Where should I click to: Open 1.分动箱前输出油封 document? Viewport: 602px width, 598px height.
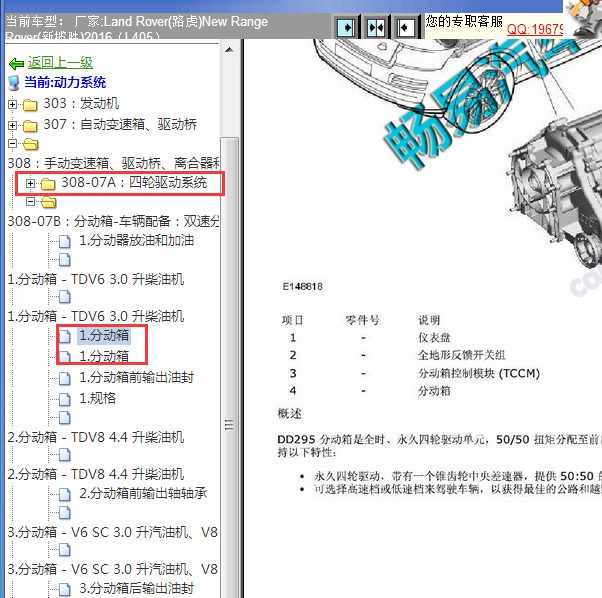point(136,377)
